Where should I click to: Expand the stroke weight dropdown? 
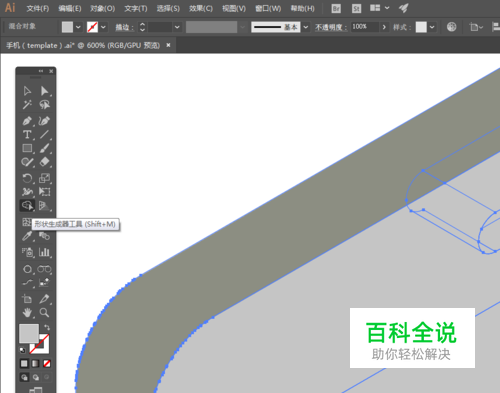[x=177, y=27]
